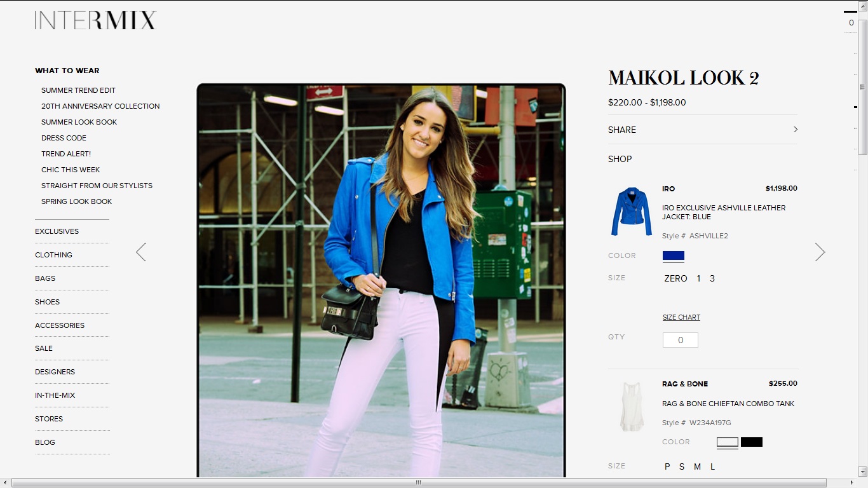
Task: Choose tank size L
Action: (x=712, y=466)
